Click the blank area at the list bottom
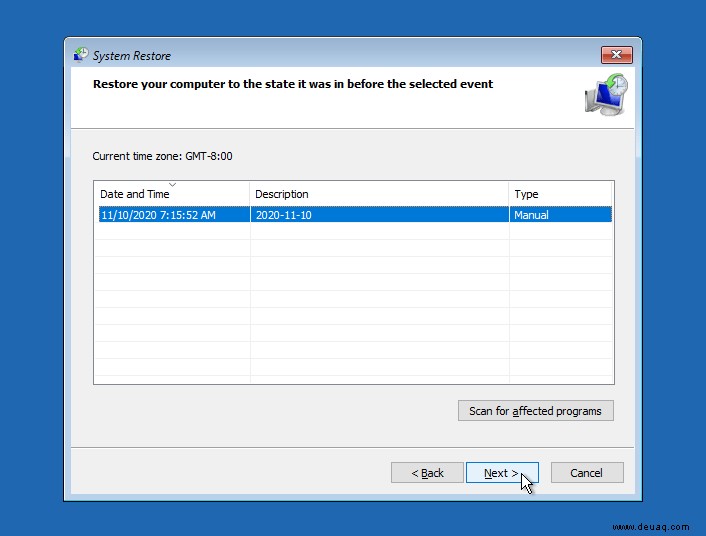The height and width of the screenshot is (536, 706). 355,379
